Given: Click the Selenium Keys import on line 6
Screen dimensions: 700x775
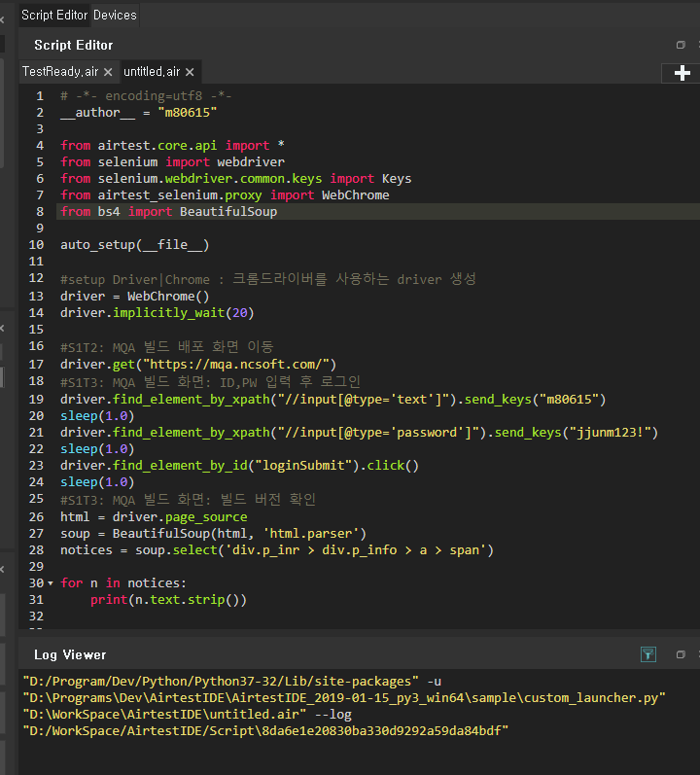Looking at the screenshot, I should 235,178.
